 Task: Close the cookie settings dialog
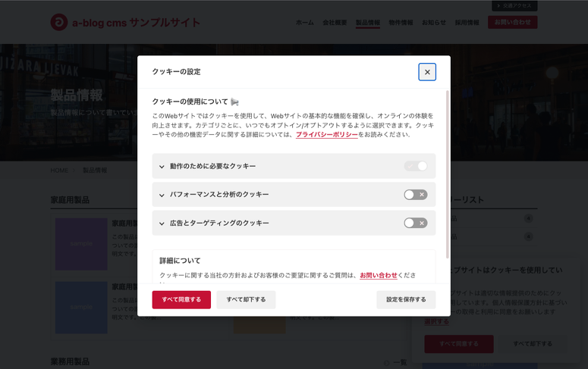pyautogui.click(x=427, y=72)
